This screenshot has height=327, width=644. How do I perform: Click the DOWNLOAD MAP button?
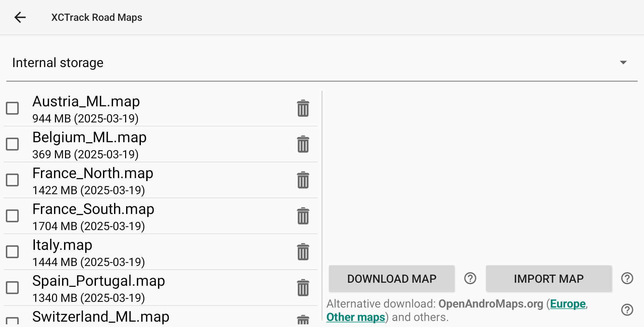[392, 278]
